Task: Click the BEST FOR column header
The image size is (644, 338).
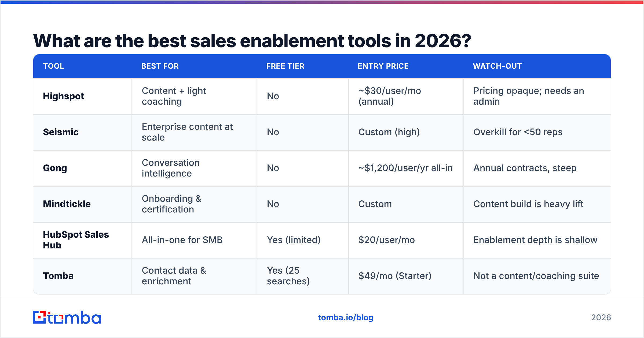Action: click(160, 66)
